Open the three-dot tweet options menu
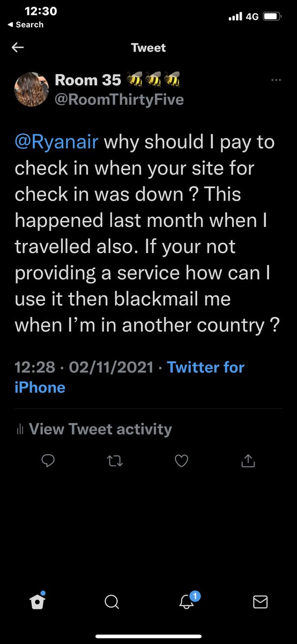297x644 pixels. (276, 80)
